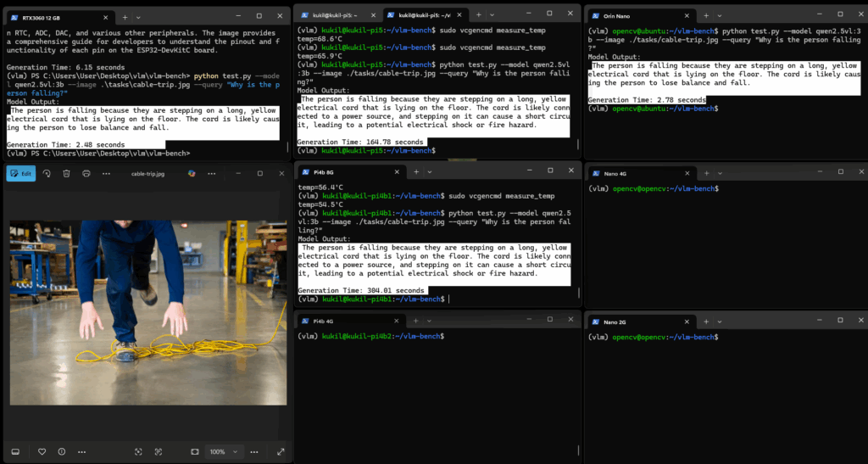Print the photo using the printer icon
The width and height of the screenshot is (868, 464).
(86, 173)
